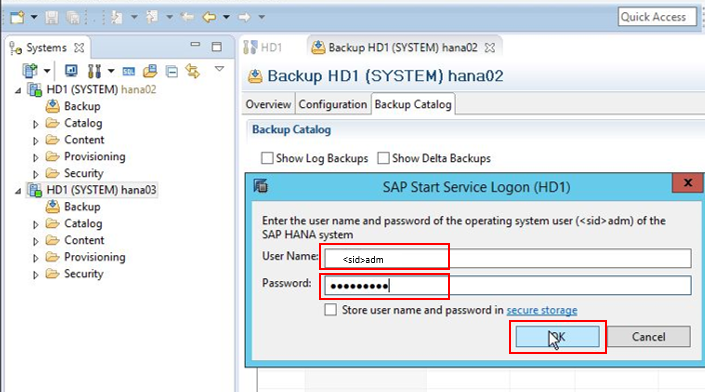Click the Find Table folder icon
Screen dimensions: 705x392
click(150, 71)
